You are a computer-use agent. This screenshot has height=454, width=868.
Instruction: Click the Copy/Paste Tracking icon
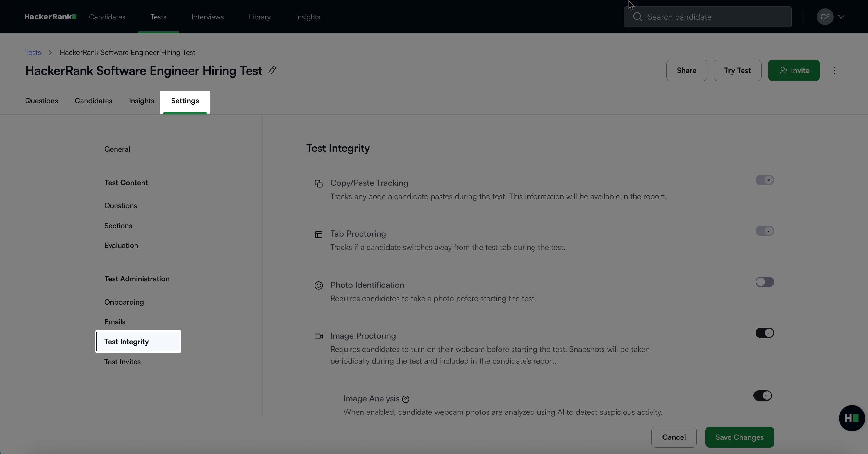point(318,184)
